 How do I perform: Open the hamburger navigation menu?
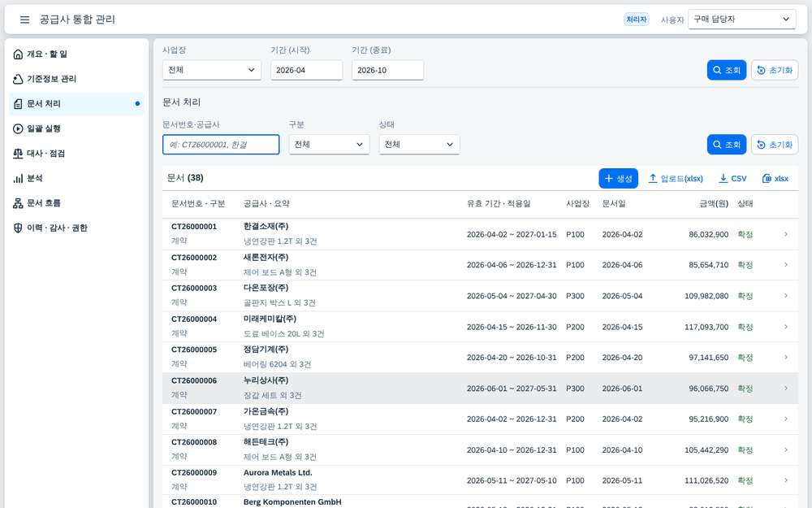(24, 20)
